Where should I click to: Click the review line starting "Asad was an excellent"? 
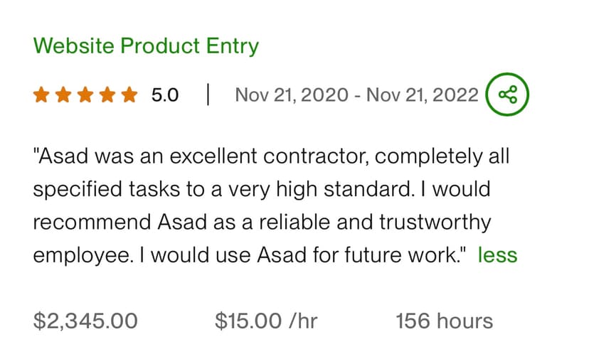click(x=271, y=156)
